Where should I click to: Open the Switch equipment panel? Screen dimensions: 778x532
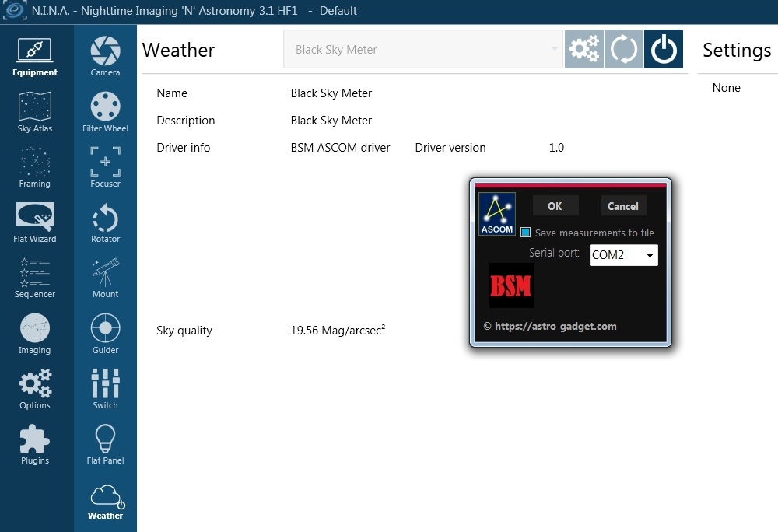[x=105, y=388]
